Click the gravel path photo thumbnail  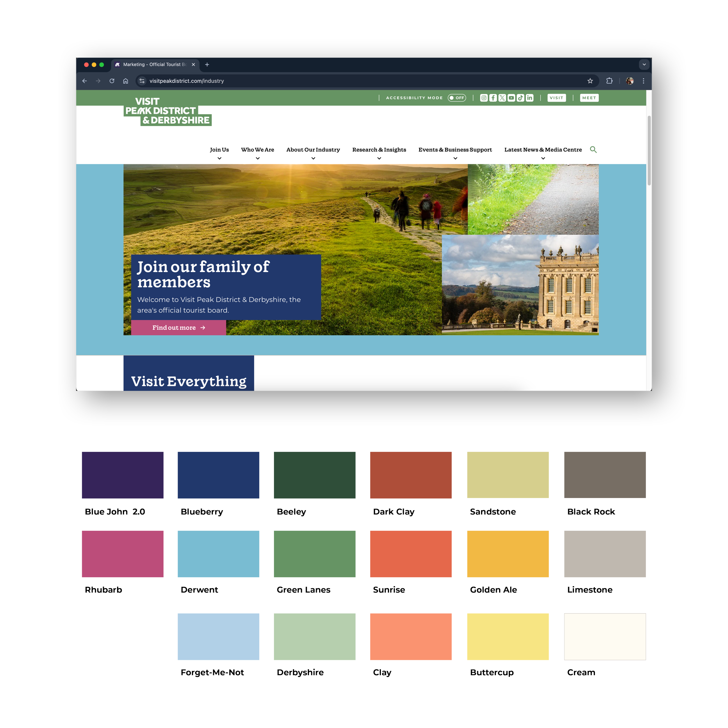coord(533,199)
